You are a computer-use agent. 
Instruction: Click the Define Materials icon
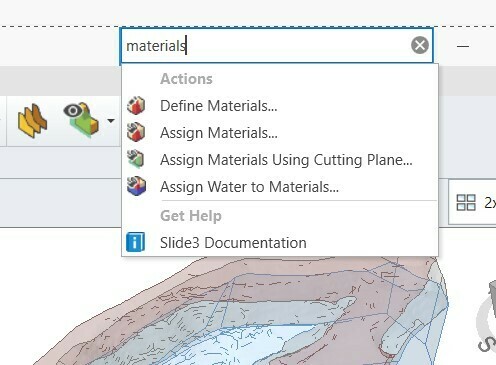pyautogui.click(x=136, y=105)
